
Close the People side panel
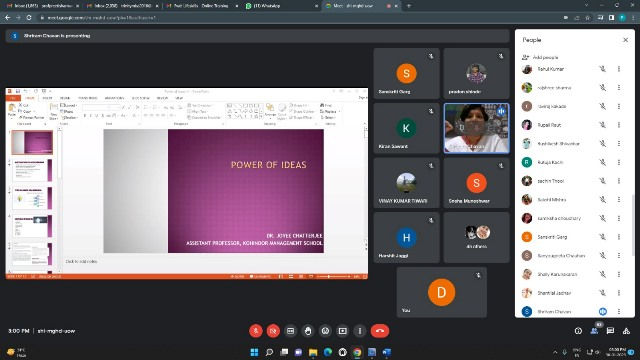[x=625, y=40]
